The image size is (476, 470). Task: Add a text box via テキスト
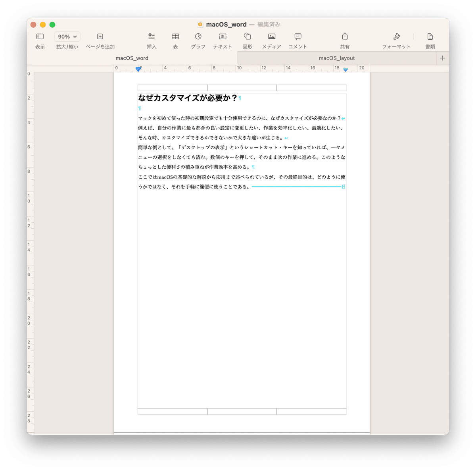point(223,37)
